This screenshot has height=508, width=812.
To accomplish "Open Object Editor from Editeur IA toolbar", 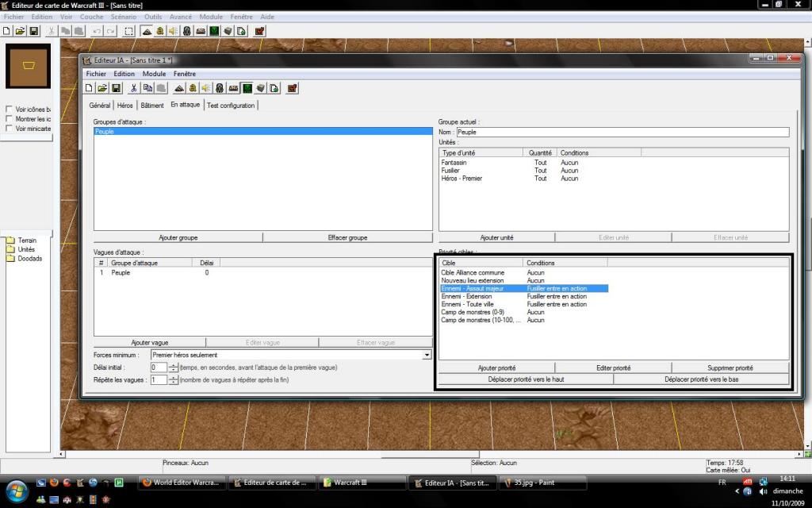I will [220, 88].
